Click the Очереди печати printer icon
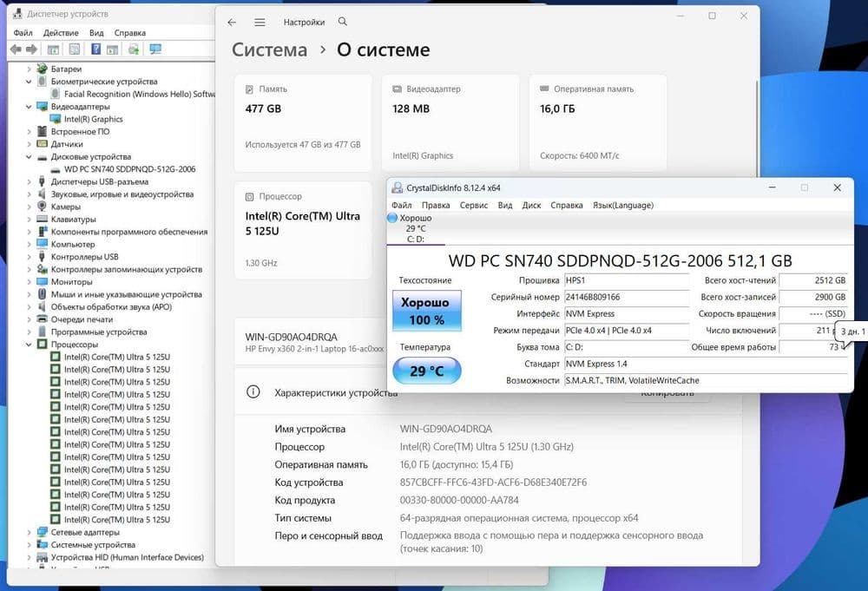Viewport: 868px width, 591px height. tap(42, 319)
